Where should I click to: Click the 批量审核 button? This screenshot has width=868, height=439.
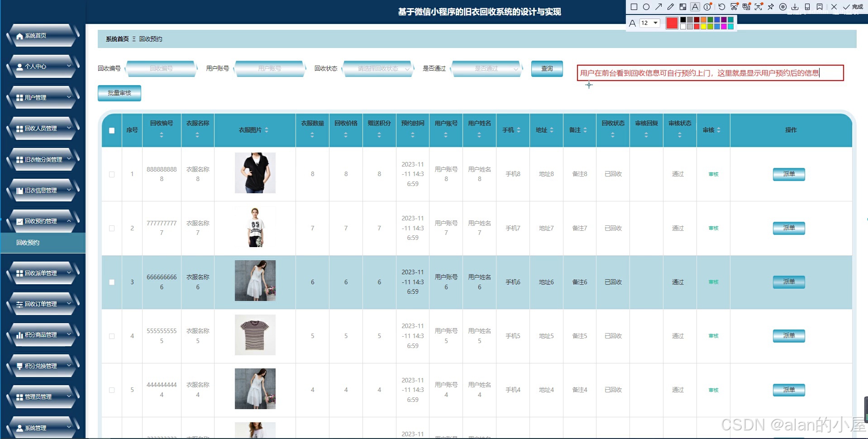119,93
